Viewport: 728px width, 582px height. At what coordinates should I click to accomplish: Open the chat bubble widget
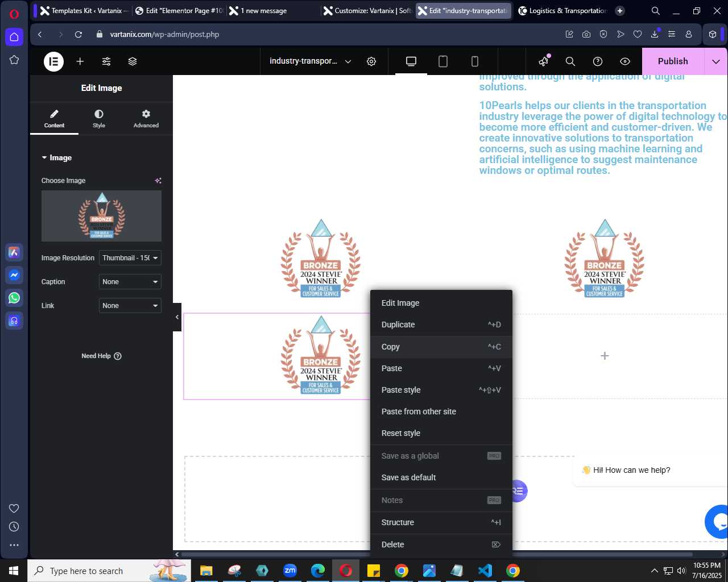click(718, 521)
